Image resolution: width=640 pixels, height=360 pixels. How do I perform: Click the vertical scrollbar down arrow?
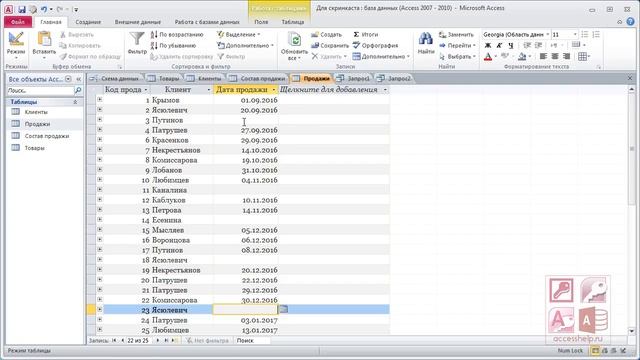(631, 331)
